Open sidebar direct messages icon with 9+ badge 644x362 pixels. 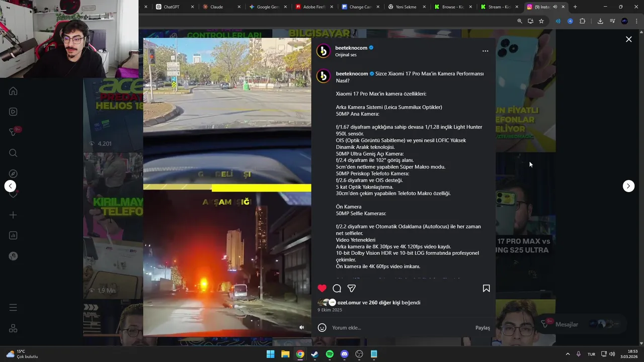point(13,132)
